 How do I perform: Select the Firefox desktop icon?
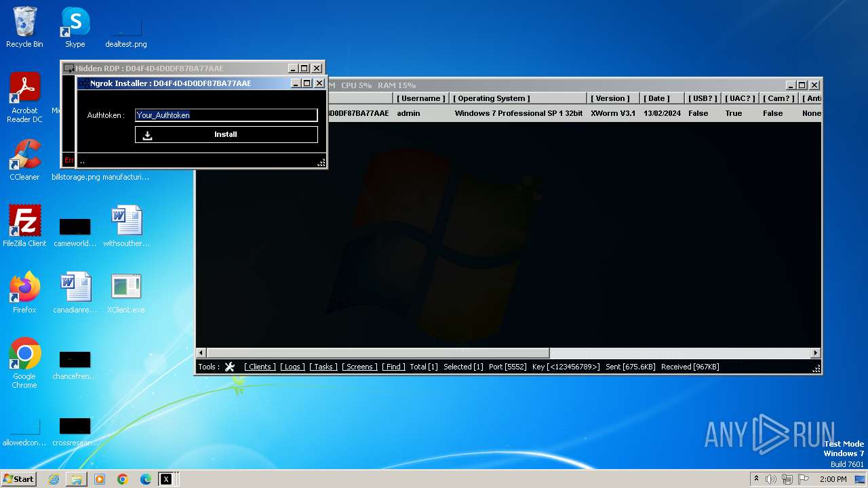pyautogui.click(x=24, y=293)
